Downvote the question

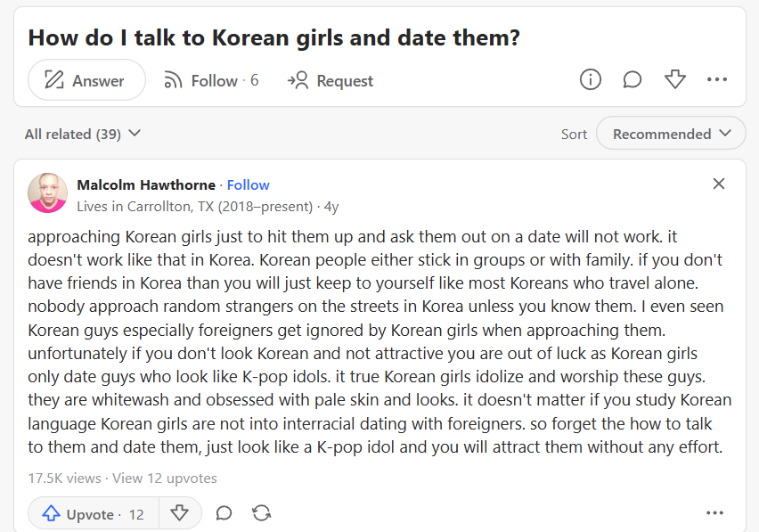(x=675, y=80)
